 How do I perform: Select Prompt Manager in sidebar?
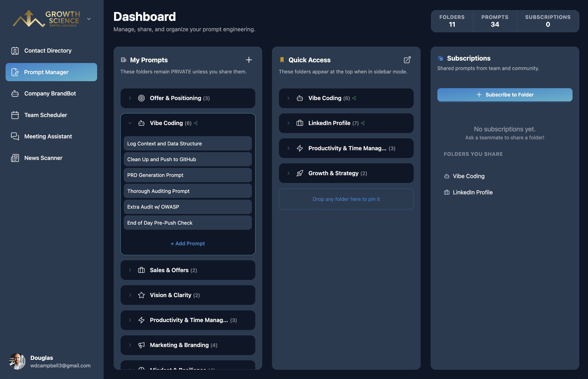click(x=51, y=72)
